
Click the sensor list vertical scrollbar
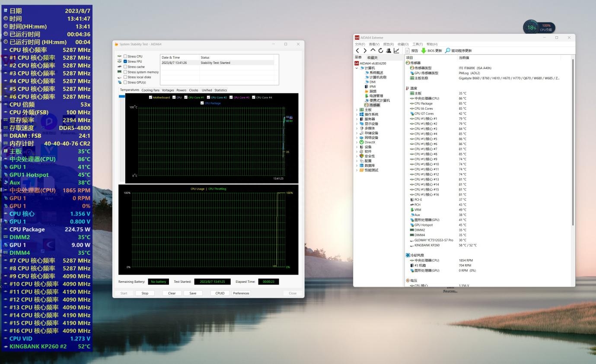click(573, 142)
